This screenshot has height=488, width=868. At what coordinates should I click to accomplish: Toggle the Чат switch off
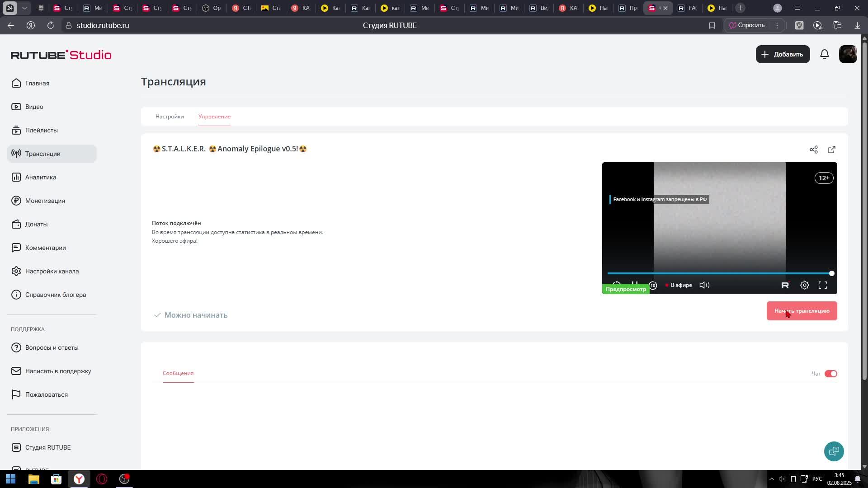point(830,374)
